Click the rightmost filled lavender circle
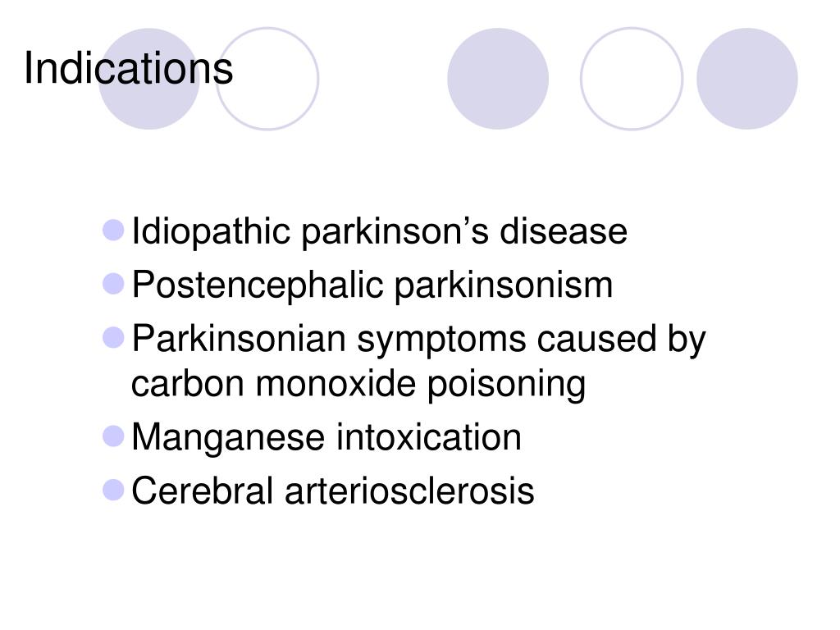This screenshot has height=630, width=840. tap(746, 79)
